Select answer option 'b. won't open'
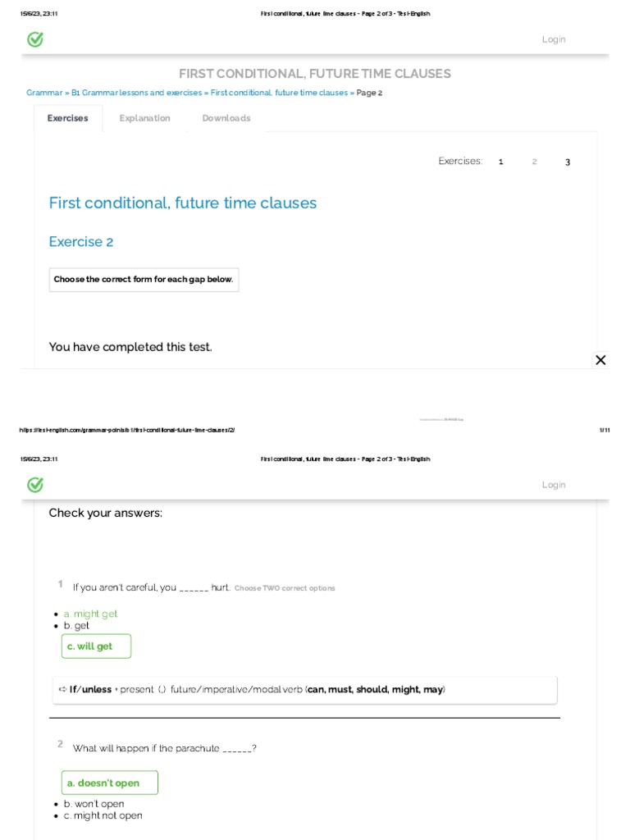This screenshot has height=840, width=630. click(94, 804)
